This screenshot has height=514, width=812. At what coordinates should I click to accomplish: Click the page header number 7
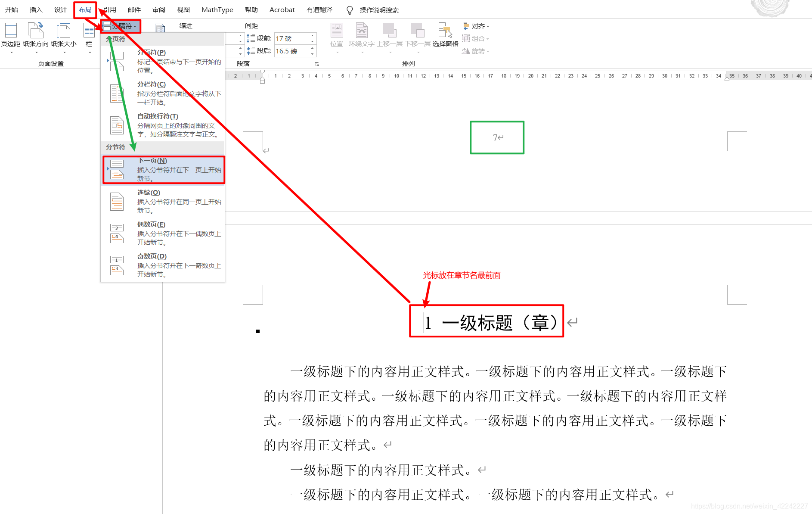495,137
